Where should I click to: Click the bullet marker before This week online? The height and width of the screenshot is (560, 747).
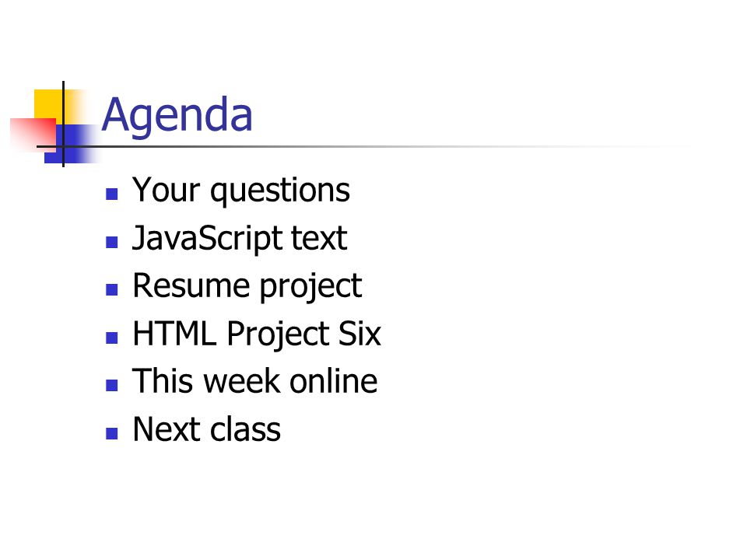tap(111, 385)
